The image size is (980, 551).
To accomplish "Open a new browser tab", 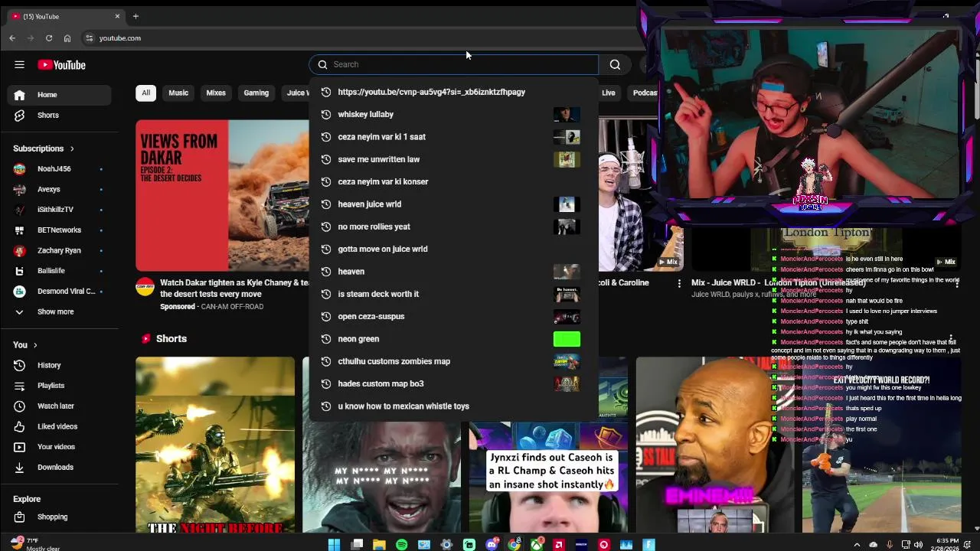I will point(136,16).
